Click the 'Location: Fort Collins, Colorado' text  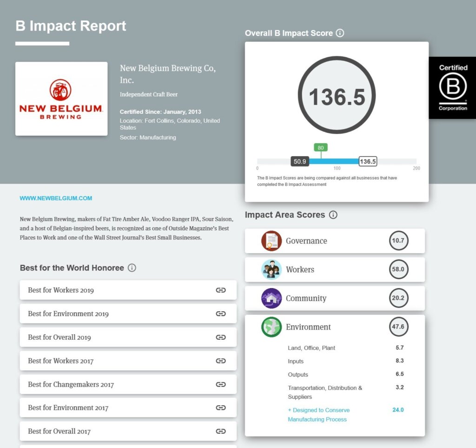[x=170, y=124]
